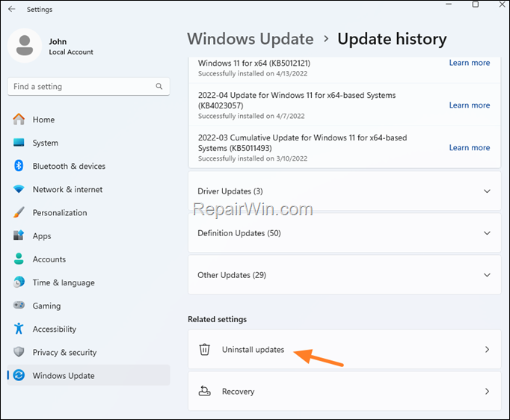Go to Privacy & security
Screen dimensions: 510x420
(88, 352)
